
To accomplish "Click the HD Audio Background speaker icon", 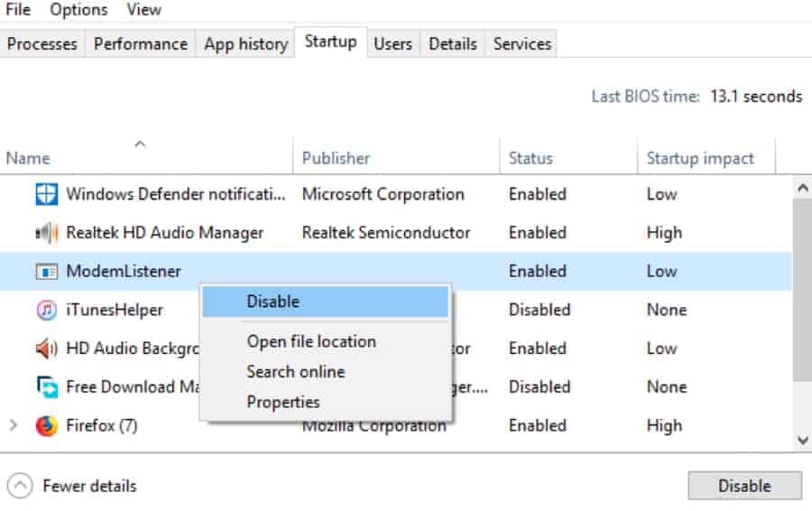I will [x=46, y=348].
